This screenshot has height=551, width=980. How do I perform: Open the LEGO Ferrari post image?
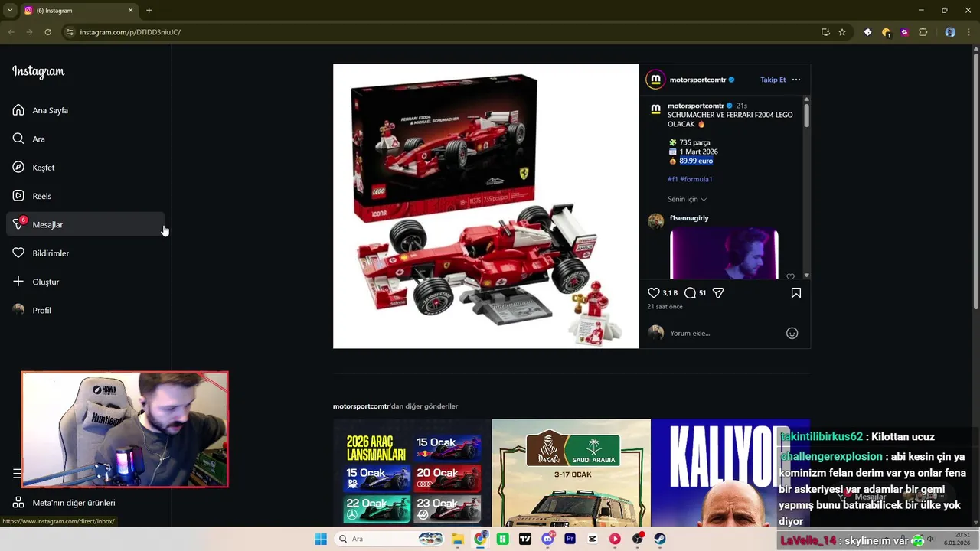point(485,206)
